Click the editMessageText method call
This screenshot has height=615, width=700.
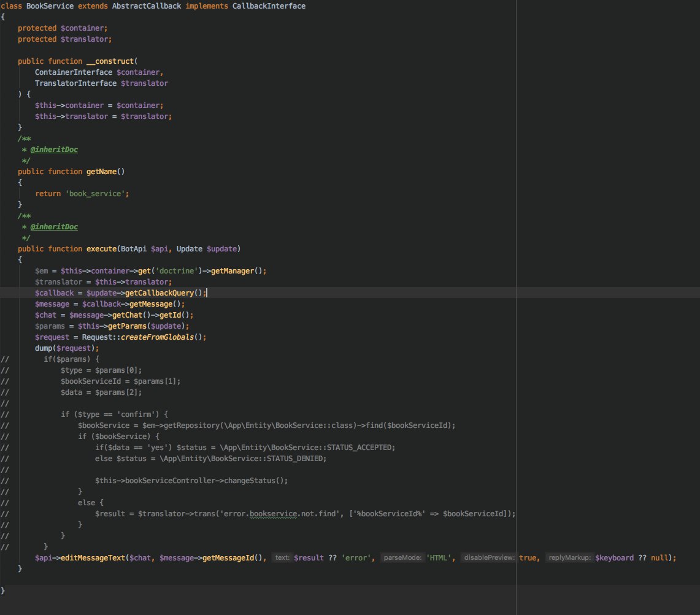(93, 558)
